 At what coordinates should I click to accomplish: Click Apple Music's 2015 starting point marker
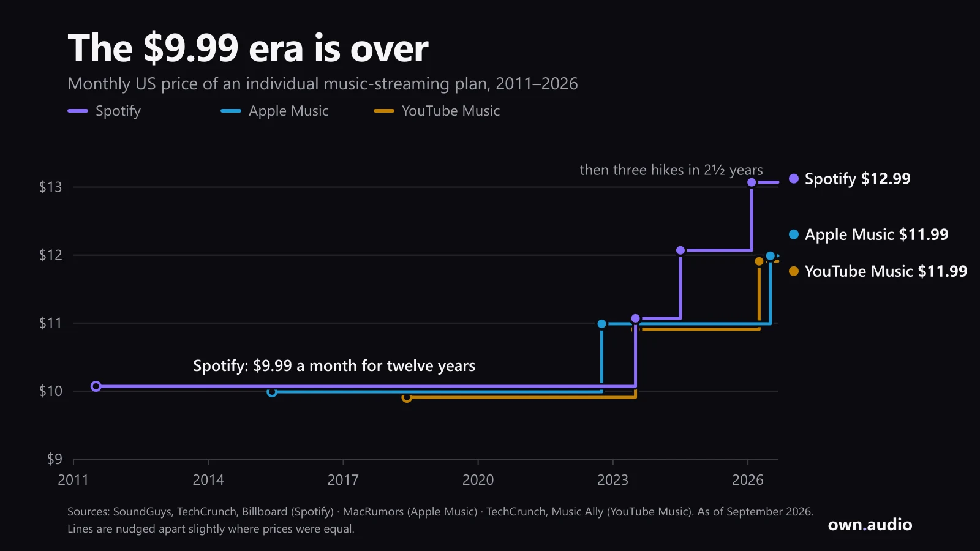point(272,392)
